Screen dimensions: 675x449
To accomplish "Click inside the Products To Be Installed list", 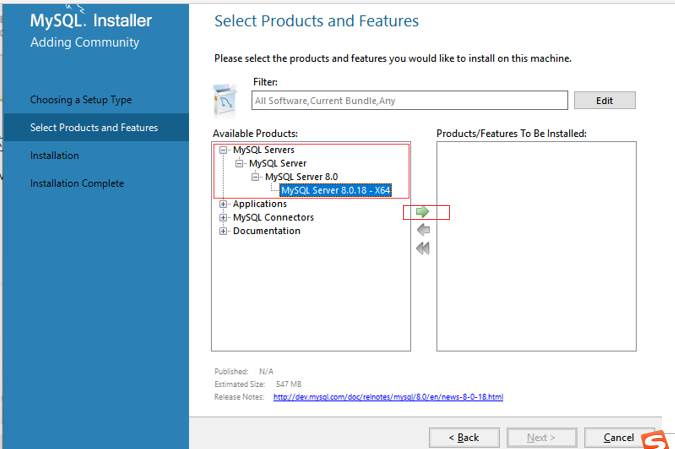I will [536, 246].
